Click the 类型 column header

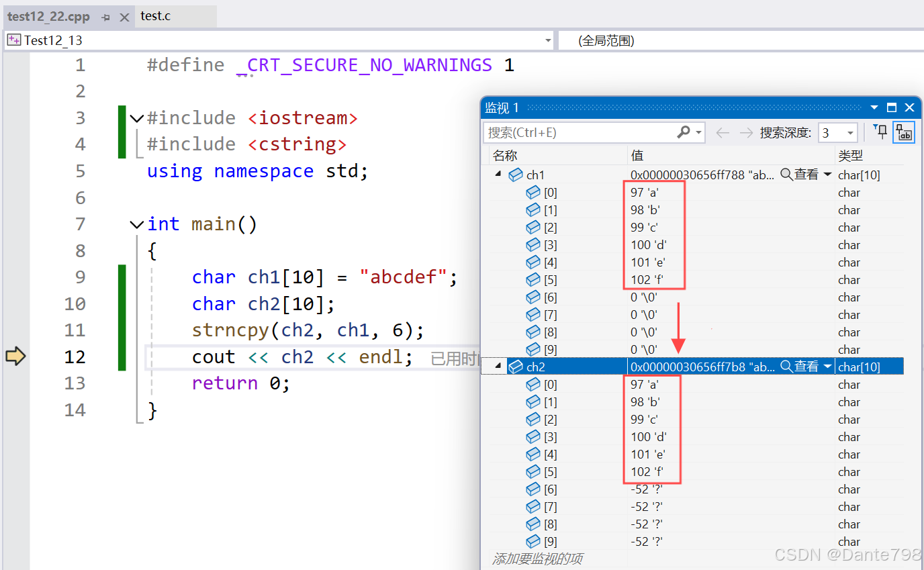[x=851, y=156]
